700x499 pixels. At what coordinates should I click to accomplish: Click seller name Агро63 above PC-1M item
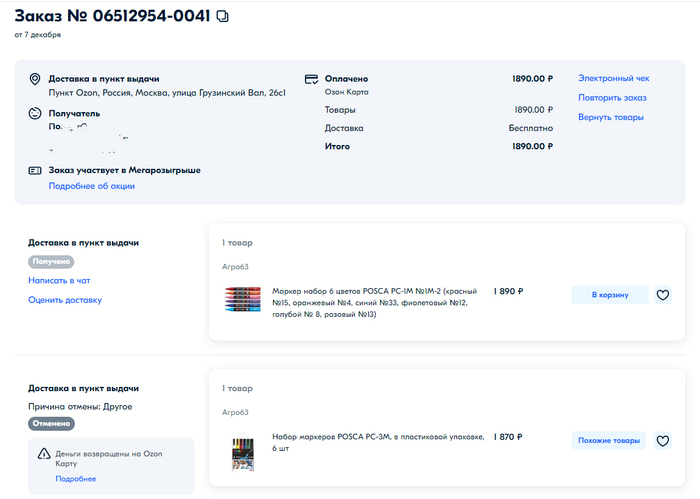tap(235, 267)
